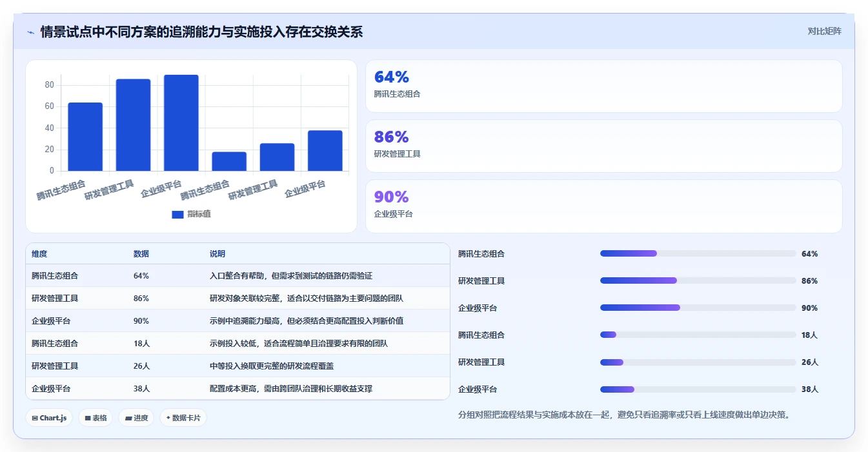
Task: Select the 表格 chip
Action: click(96, 418)
